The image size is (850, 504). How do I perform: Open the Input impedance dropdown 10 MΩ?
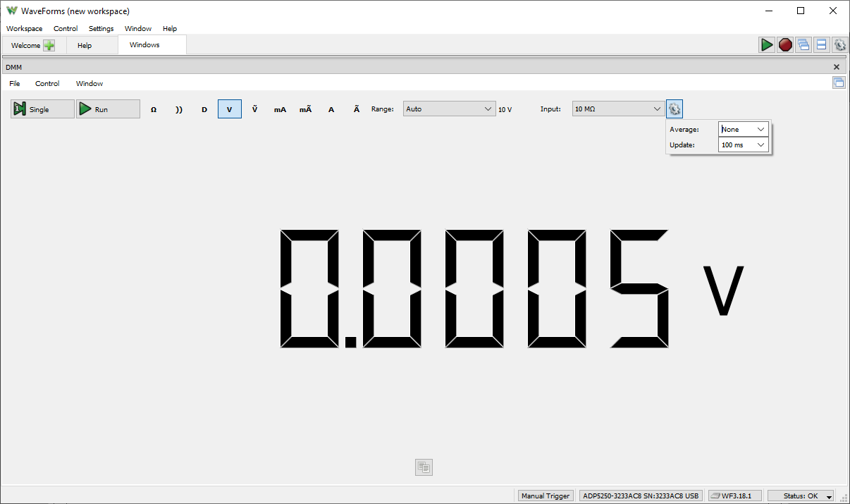[619, 109]
